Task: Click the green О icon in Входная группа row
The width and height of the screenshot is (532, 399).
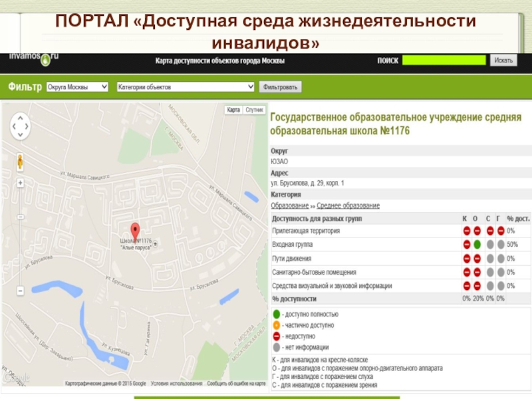Action: click(x=477, y=244)
